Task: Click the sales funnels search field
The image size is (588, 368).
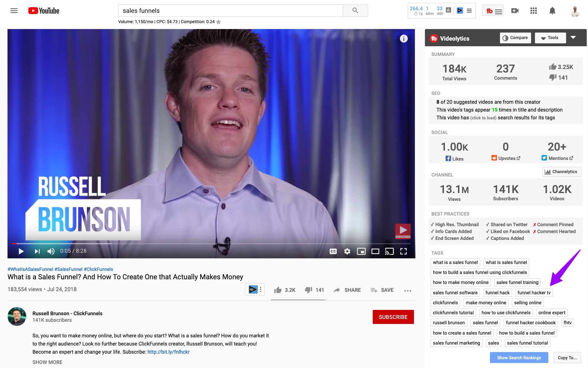Action: click(230, 11)
